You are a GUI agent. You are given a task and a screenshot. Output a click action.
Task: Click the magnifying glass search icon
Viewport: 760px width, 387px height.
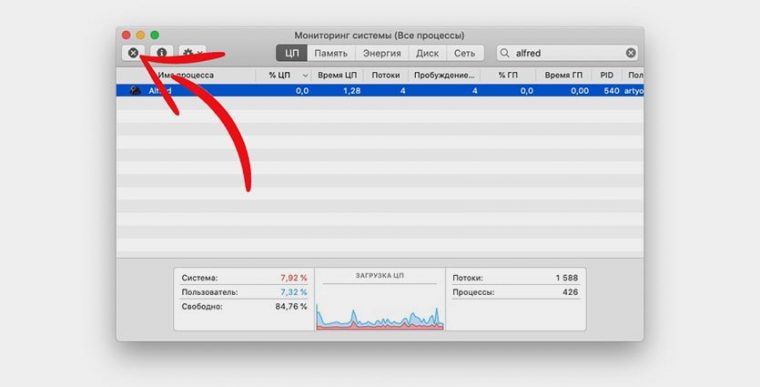click(505, 53)
